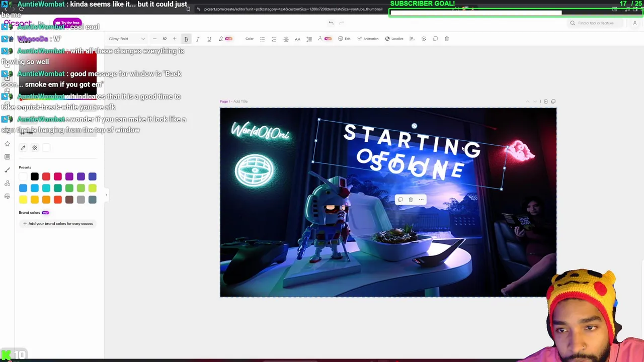Image resolution: width=644 pixels, height=362 pixels.
Task: Pick the lime yellow-green preset color
Action: [93, 188]
